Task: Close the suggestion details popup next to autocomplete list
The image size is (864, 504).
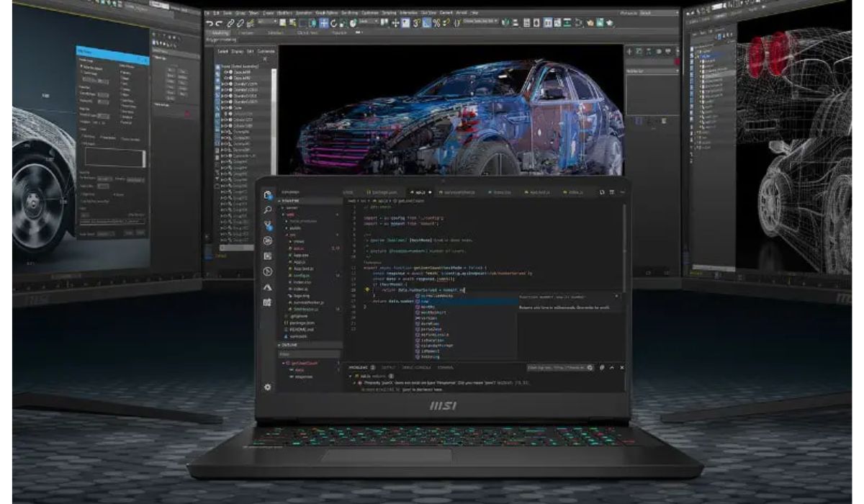Action: (616, 296)
